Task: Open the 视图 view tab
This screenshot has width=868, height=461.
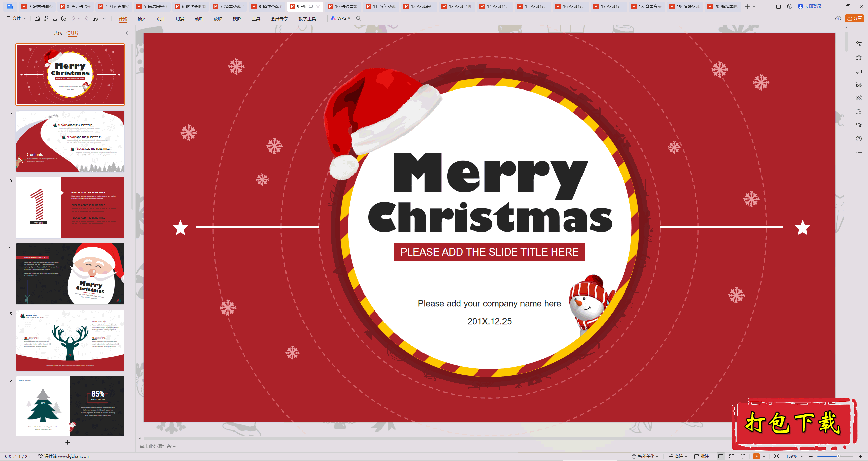Action: pos(237,19)
